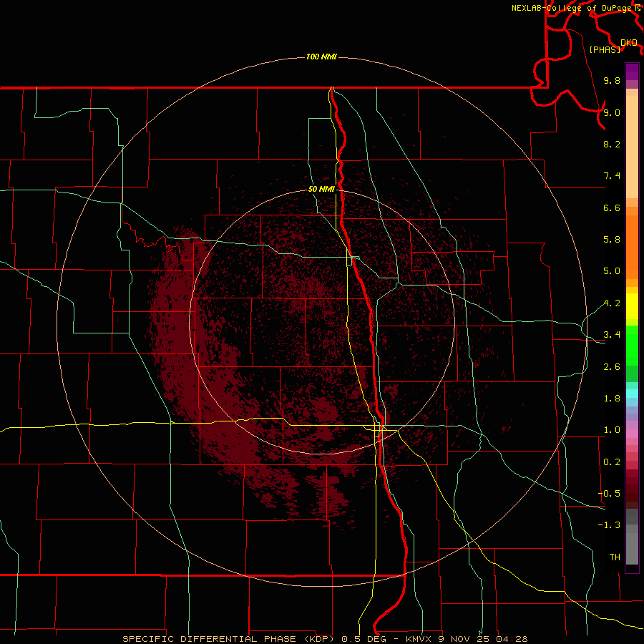This screenshot has height=644, width=644.
Task: Click the 0.5 DEG elevation in the caption
Action: [x=364, y=639]
